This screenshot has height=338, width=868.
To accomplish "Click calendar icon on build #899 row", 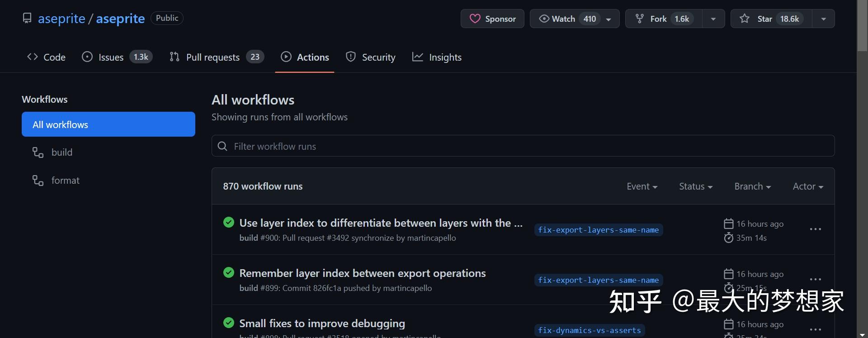I will [728, 274].
